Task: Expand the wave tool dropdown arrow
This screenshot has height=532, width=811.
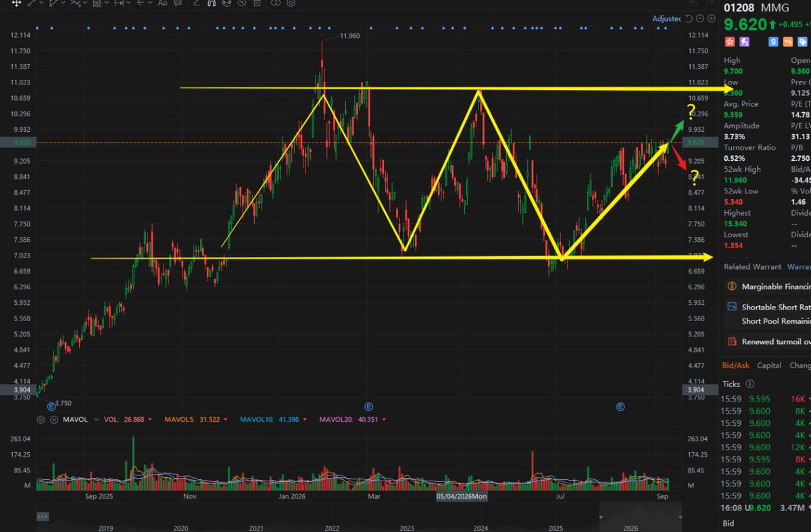Action: pos(85,3)
